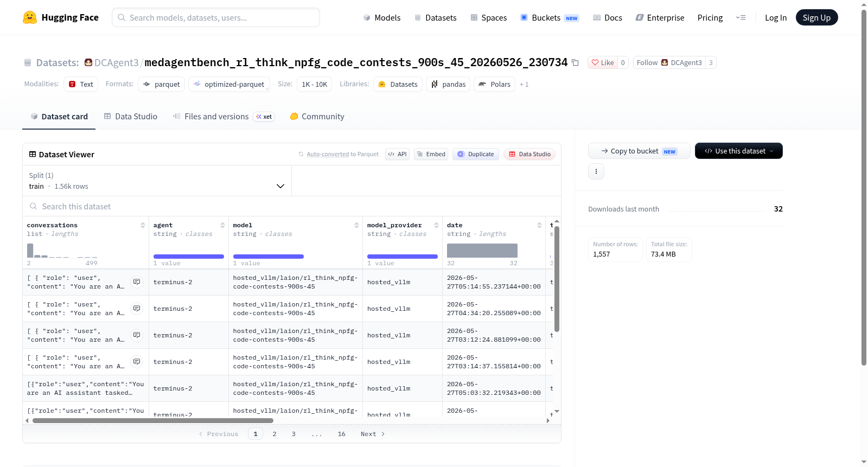Viewport: 868px width, 467px height.
Task: Click the 1K - 10K size tag
Action: click(314, 84)
